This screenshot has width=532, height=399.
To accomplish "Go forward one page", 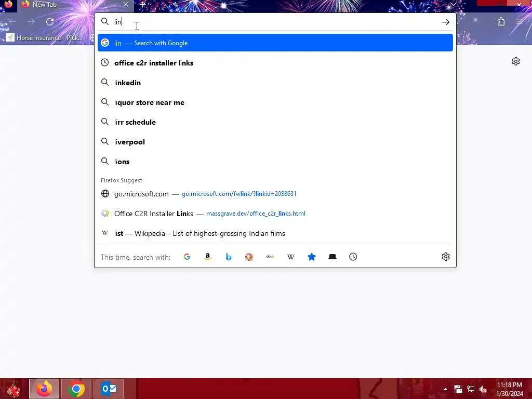I will [x=31, y=22].
